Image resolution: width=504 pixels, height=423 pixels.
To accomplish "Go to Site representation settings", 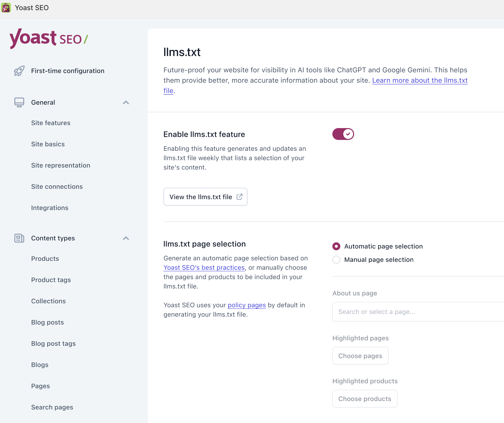I will click(60, 165).
